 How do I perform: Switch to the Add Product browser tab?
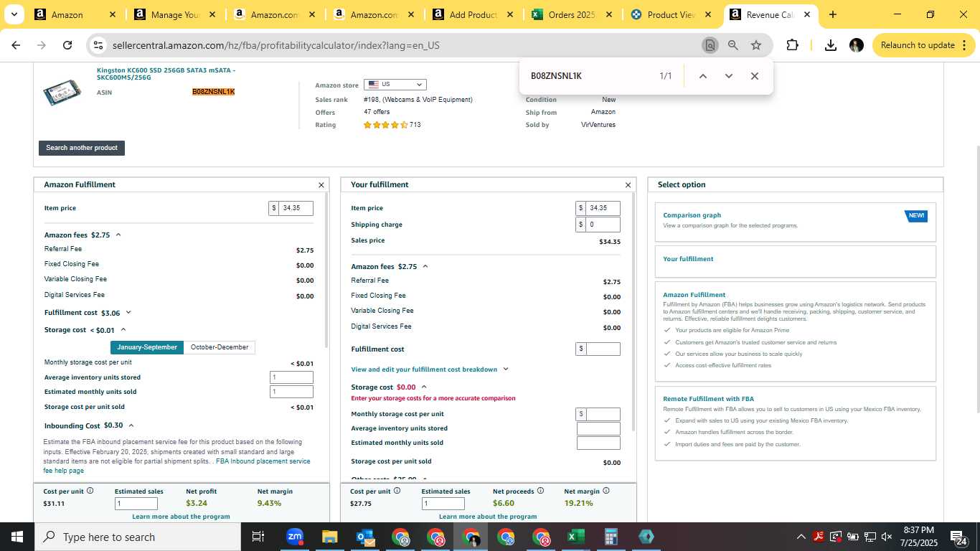(473, 14)
